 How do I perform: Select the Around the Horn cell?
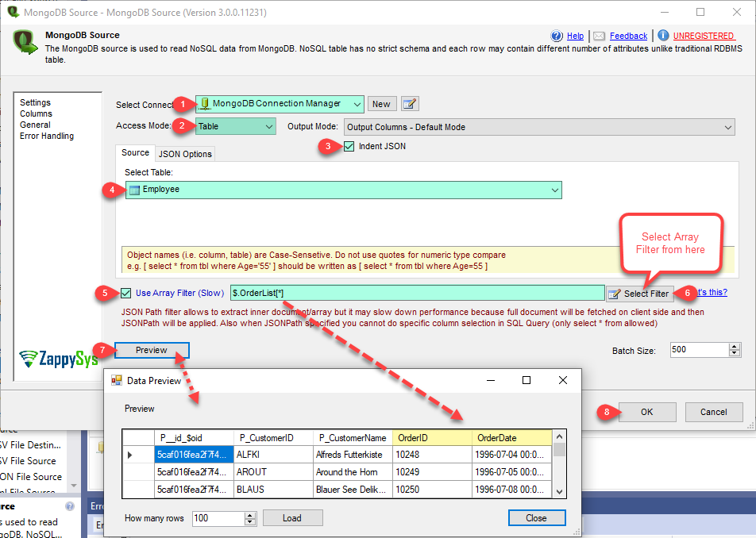pos(353,472)
